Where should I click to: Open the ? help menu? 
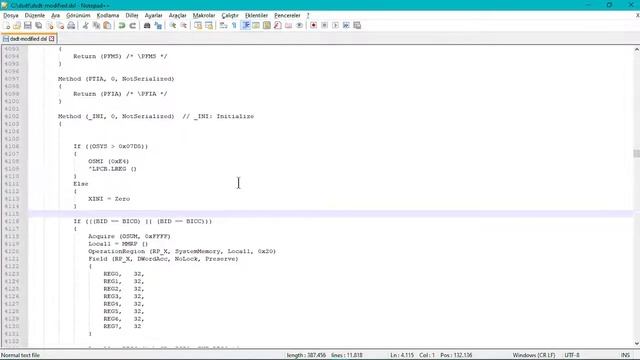(308, 15)
